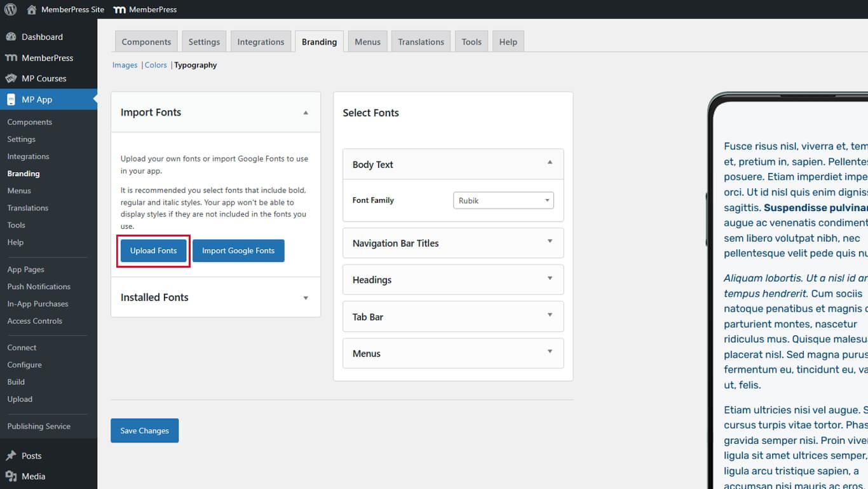Go to the Colors sub-page link
This screenshot has height=489, width=868.
tap(156, 65)
